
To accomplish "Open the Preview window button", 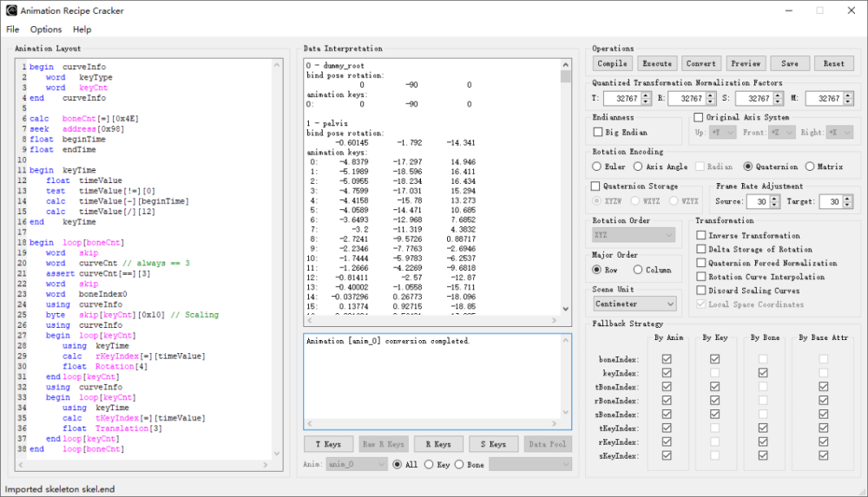I will tap(745, 63).
